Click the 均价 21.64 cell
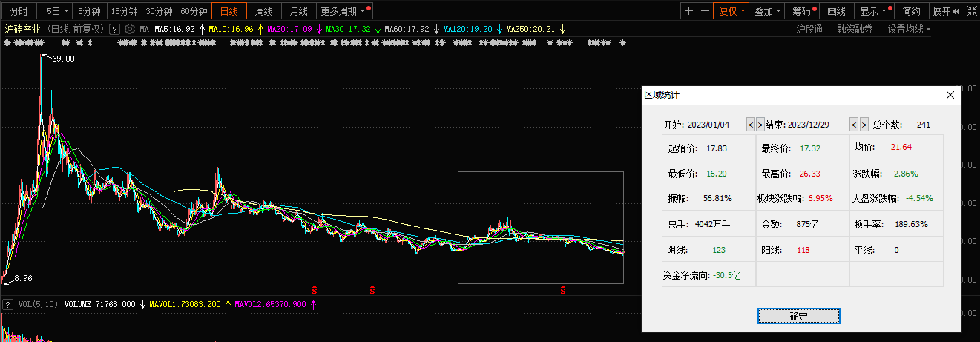Viewport: 980px width, 342px height. pyautogui.click(x=896, y=148)
